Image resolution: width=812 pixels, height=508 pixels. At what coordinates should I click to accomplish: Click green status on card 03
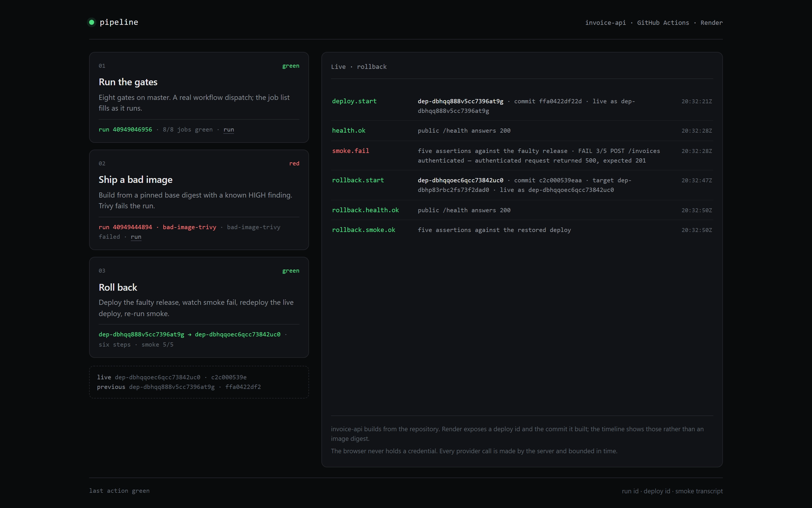(291, 271)
